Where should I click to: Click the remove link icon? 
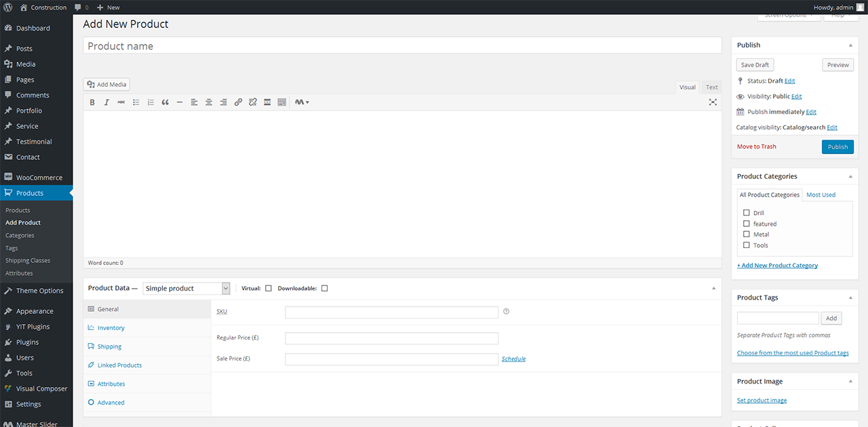click(252, 102)
